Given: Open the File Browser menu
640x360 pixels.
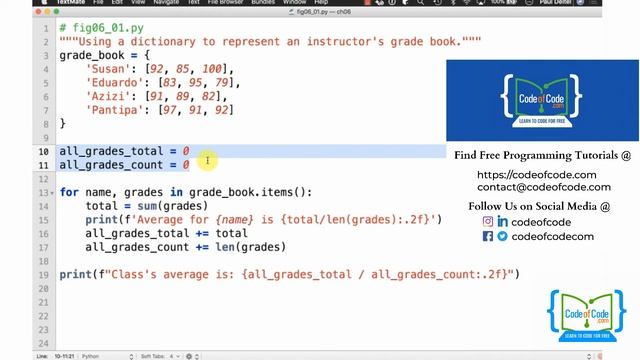Looking at the screenshot, I should point(225,2).
